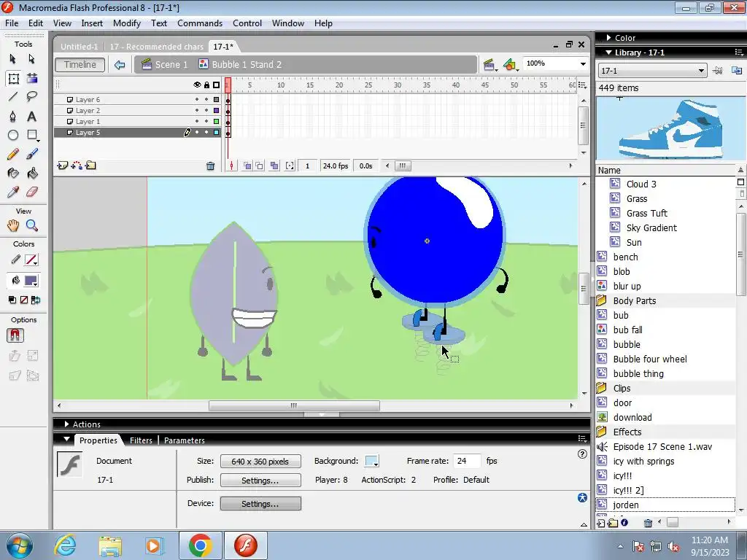
Task: Select the Free Transform tool
Action: coord(13,79)
